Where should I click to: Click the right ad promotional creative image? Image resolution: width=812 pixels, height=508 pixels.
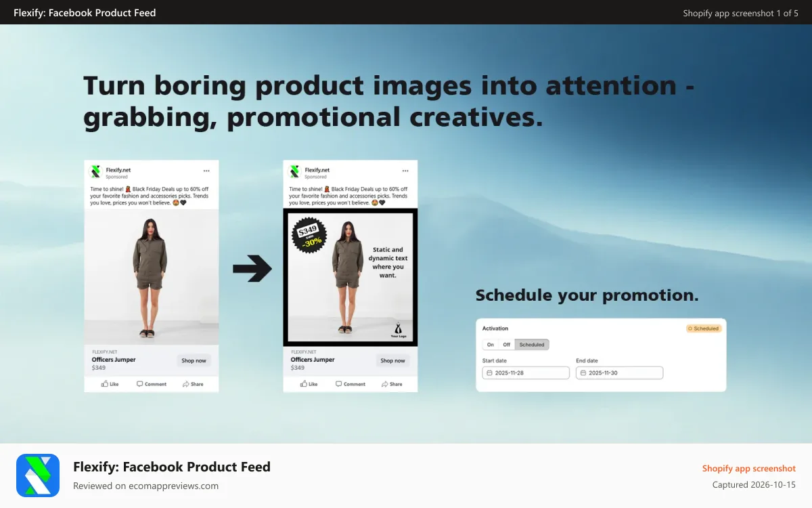[x=351, y=278]
